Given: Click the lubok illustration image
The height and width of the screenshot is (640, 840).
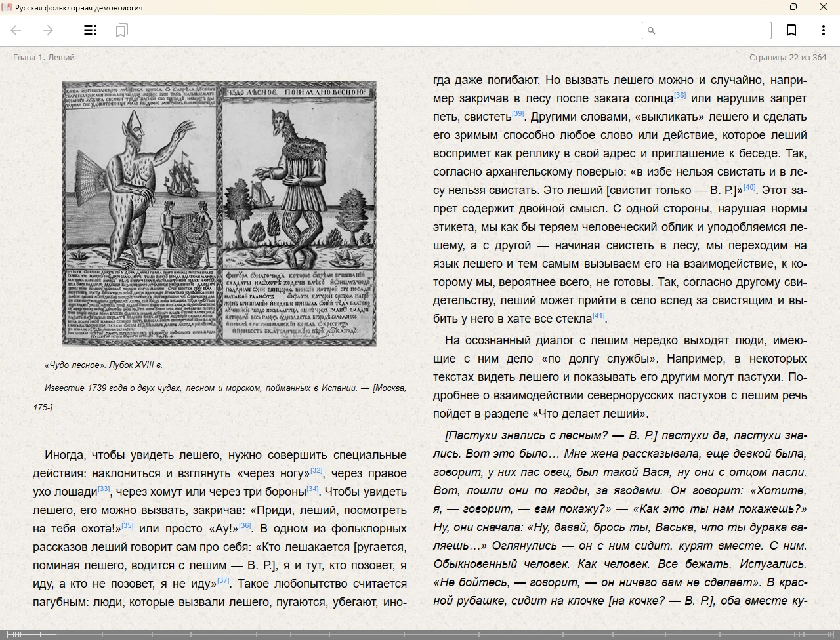Looking at the screenshot, I should (x=219, y=213).
